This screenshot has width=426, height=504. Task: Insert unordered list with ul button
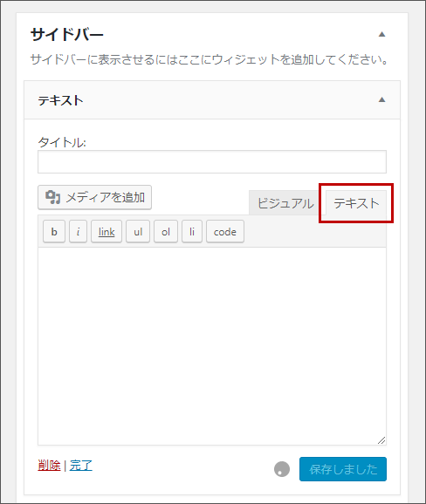click(138, 231)
